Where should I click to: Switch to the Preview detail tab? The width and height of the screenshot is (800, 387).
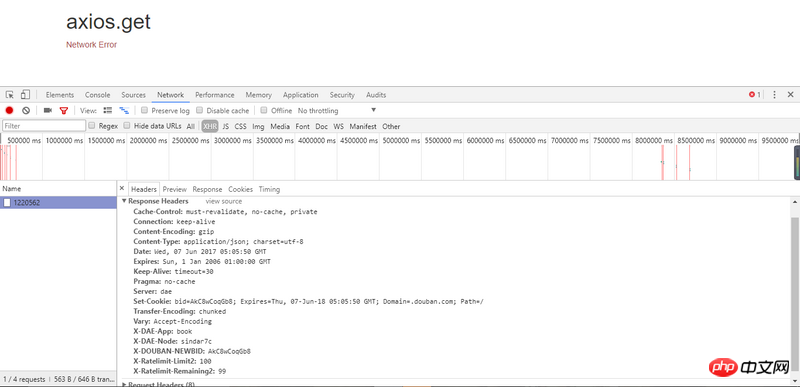coord(174,189)
